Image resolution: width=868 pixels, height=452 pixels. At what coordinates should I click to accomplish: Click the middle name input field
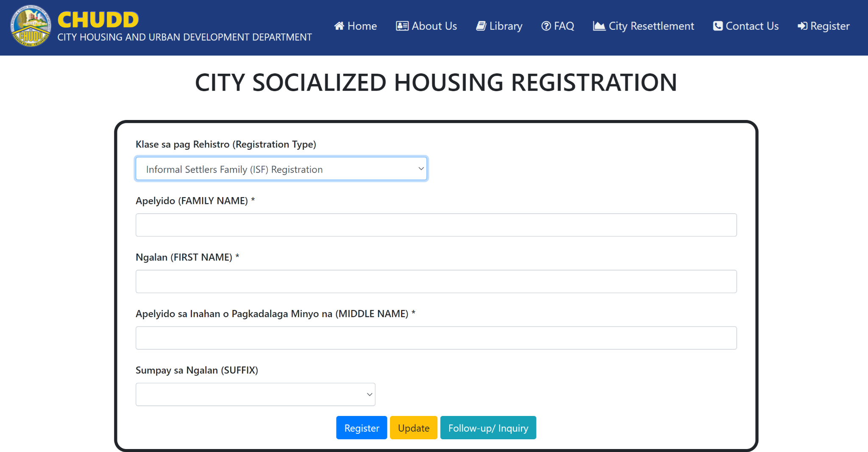click(436, 338)
